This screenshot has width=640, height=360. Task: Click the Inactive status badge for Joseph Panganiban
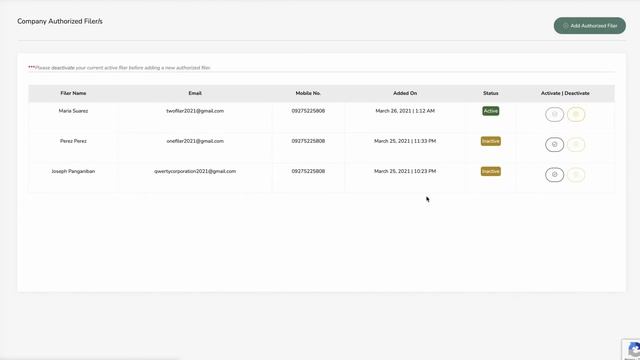[x=491, y=171]
